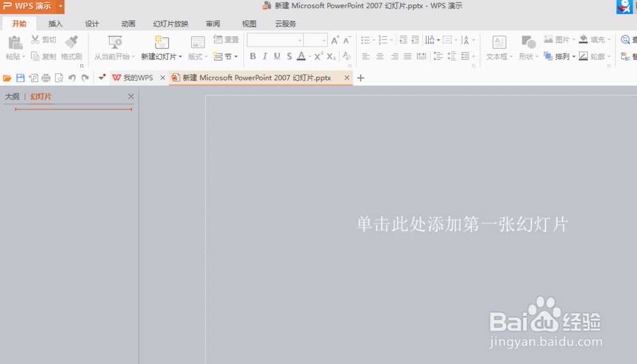Open the Slide Show (幻灯片放映) tab
Viewport: 637px width, 364px height.
click(x=171, y=24)
